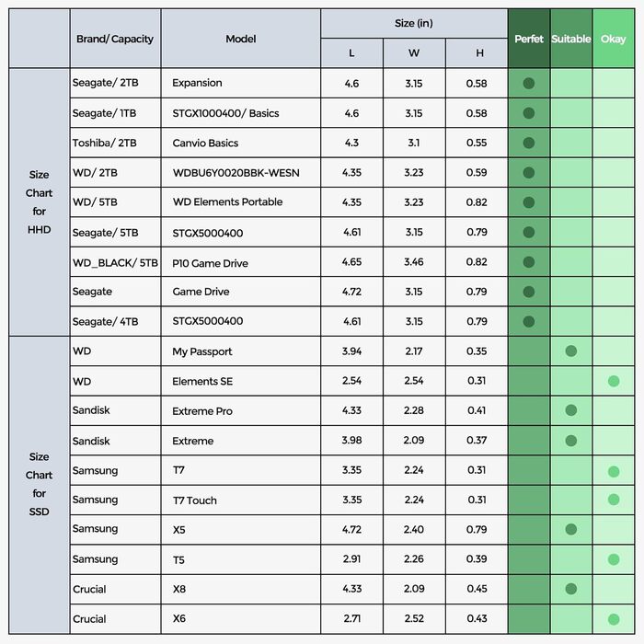Click the Perfect dot in the Expansion row

coord(529,83)
